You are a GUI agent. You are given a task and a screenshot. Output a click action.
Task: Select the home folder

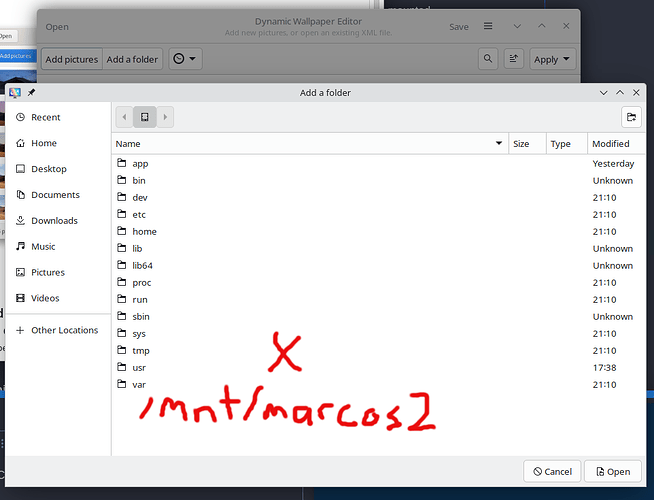pyautogui.click(x=379, y=231)
